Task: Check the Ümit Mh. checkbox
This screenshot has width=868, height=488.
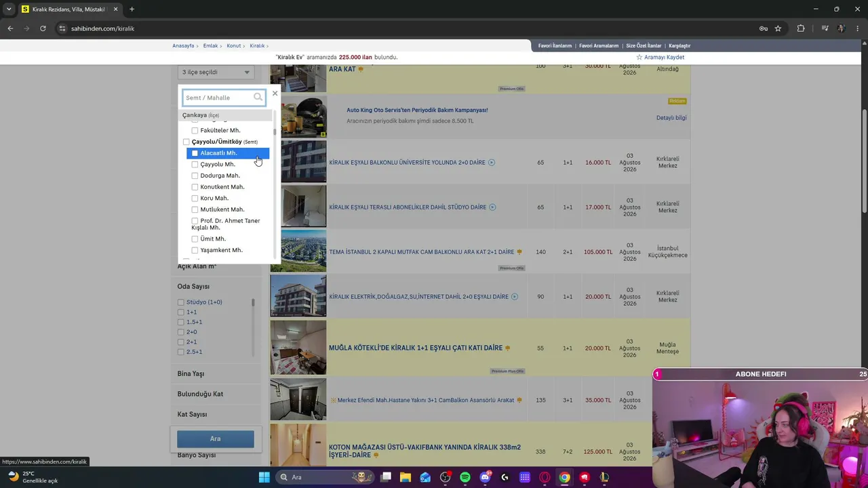Action: 195,239
